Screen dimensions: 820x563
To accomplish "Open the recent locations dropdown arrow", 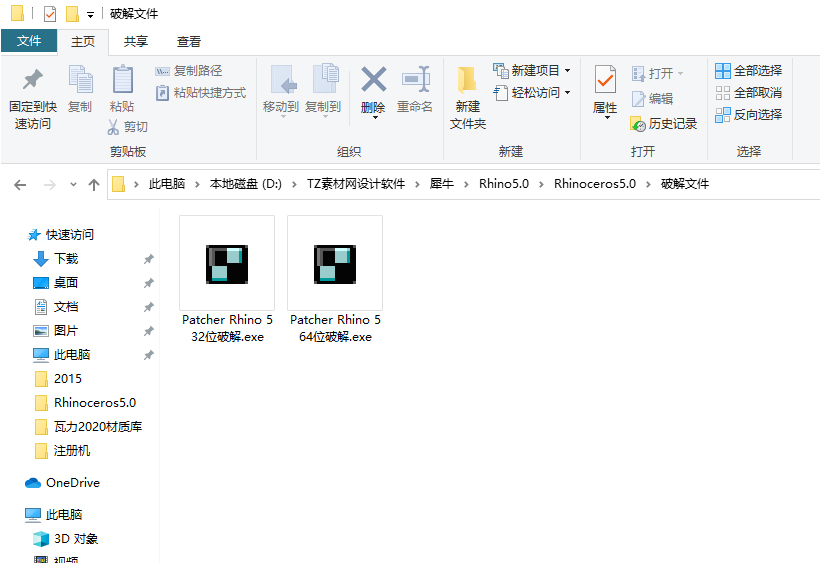I will [73, 185].
